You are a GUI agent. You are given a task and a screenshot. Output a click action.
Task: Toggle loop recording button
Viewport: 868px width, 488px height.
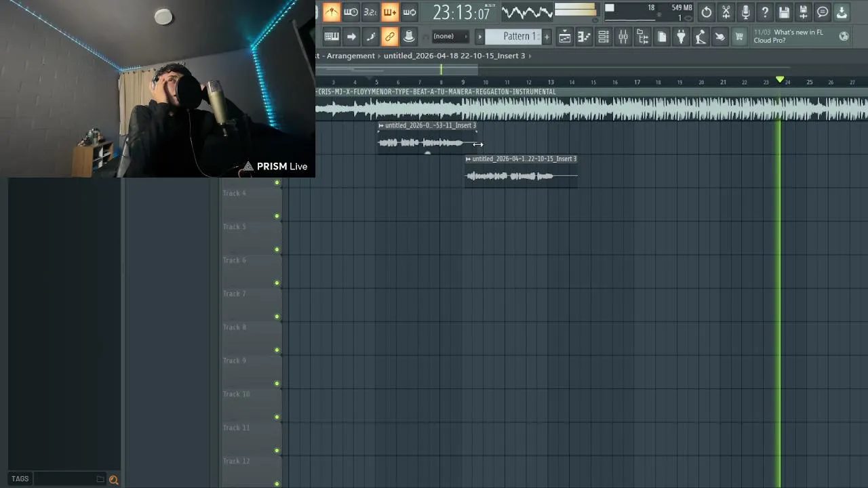coord(410,12)
